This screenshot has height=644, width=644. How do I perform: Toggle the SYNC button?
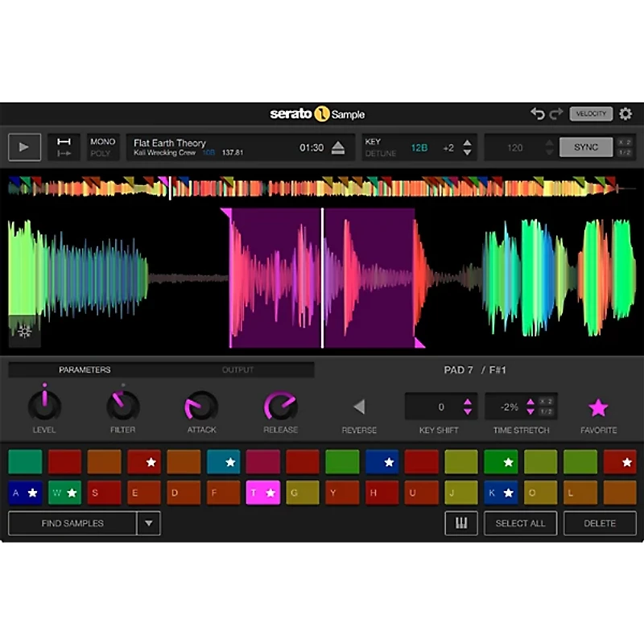click(x=586, y=147)
